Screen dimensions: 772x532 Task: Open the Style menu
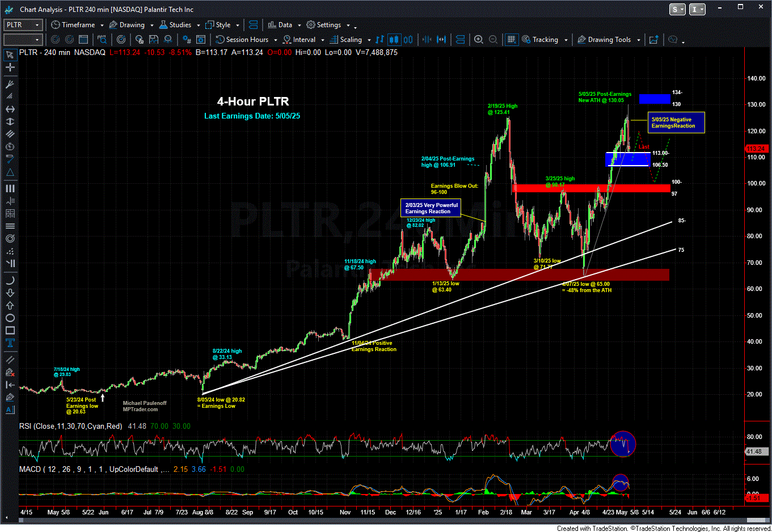[218, 25]
